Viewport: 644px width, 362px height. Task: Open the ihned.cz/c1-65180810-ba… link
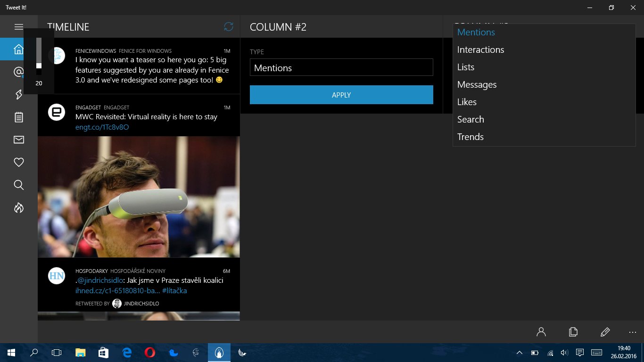point(117,291)
